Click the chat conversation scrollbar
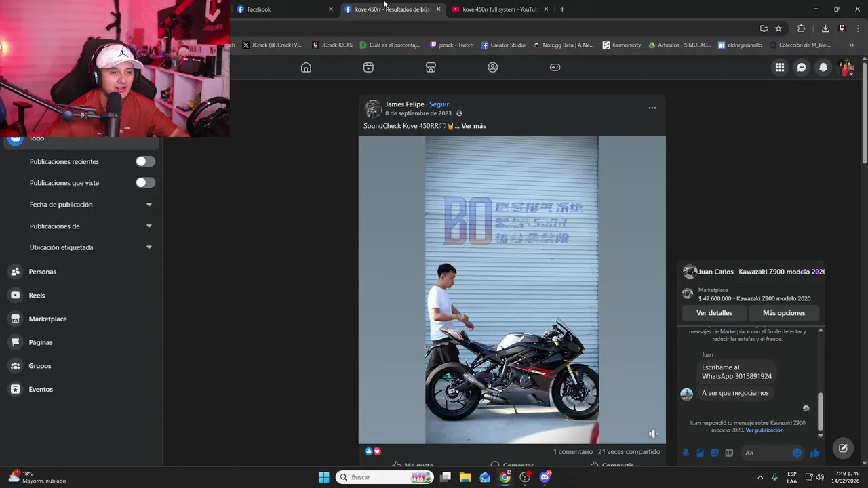 [x=821, y=411]
